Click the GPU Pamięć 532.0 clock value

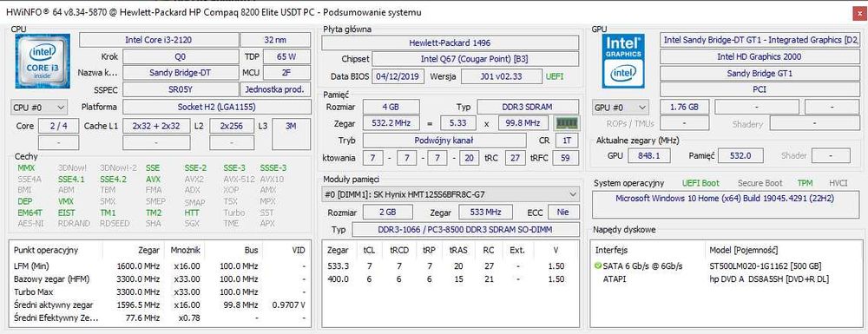[x=740, y=156]
